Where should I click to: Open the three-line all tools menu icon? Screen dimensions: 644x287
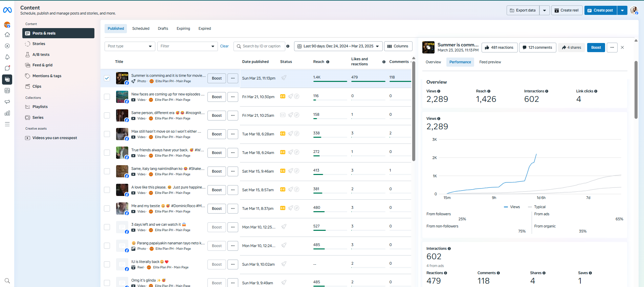(7, 124)
